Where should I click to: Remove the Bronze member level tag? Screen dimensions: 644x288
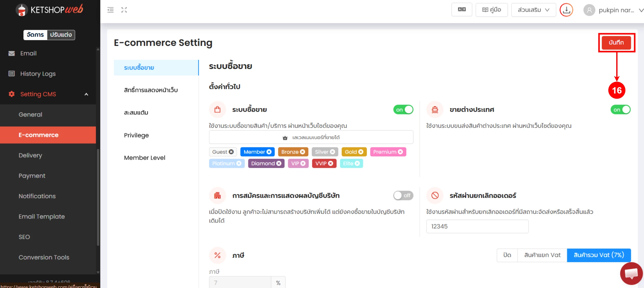click(x=303, y=152)
